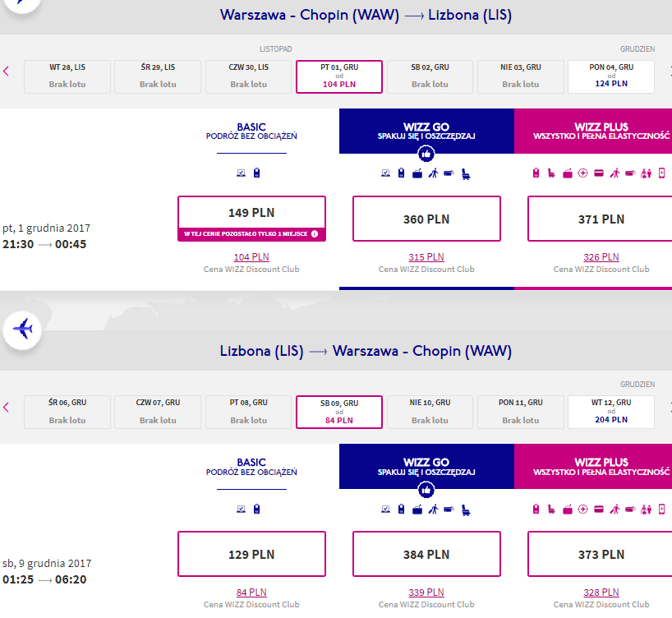Click the thumbs-up badge under return WIZZ GO
Screen dimensions: 672x618
426,489
